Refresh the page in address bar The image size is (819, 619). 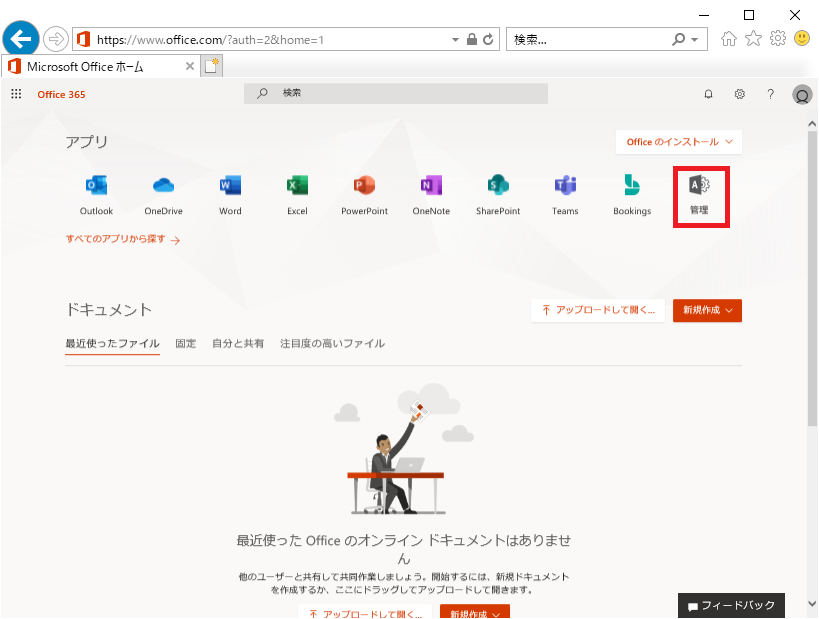point(488,39)
